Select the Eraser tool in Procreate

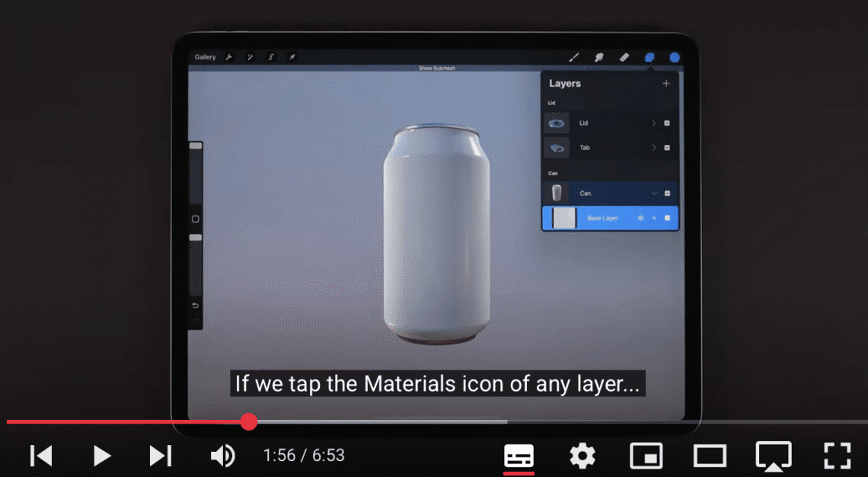click(624, 57)
